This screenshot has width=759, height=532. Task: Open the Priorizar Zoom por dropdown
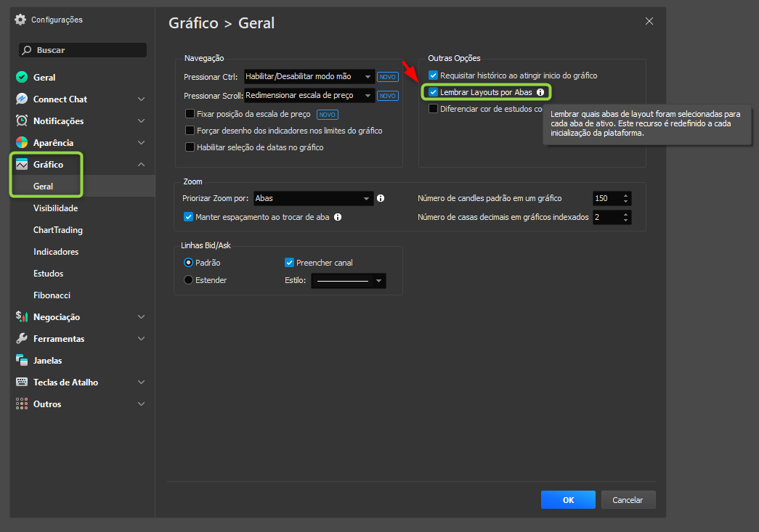[x=314, y=198]
